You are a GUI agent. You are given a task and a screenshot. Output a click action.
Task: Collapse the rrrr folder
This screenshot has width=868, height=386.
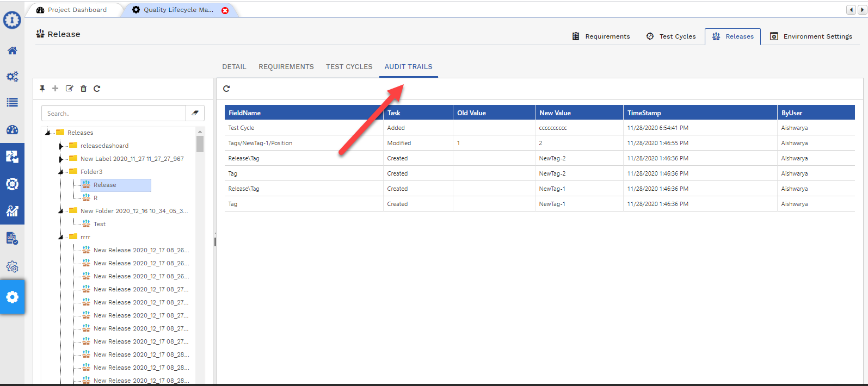click(x=61, y=237)
